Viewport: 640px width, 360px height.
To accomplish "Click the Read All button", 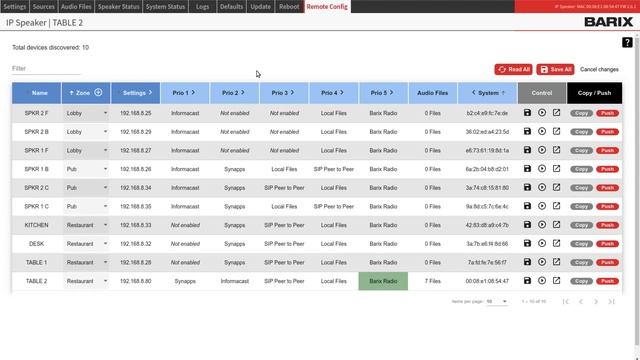I will pyautogui.click(x=513, y=69).
